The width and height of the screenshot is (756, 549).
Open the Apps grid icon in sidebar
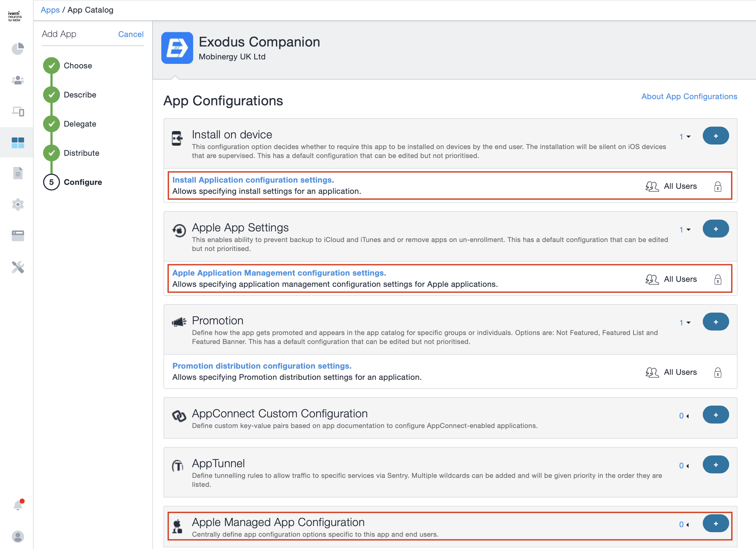[x=18, y=143]
